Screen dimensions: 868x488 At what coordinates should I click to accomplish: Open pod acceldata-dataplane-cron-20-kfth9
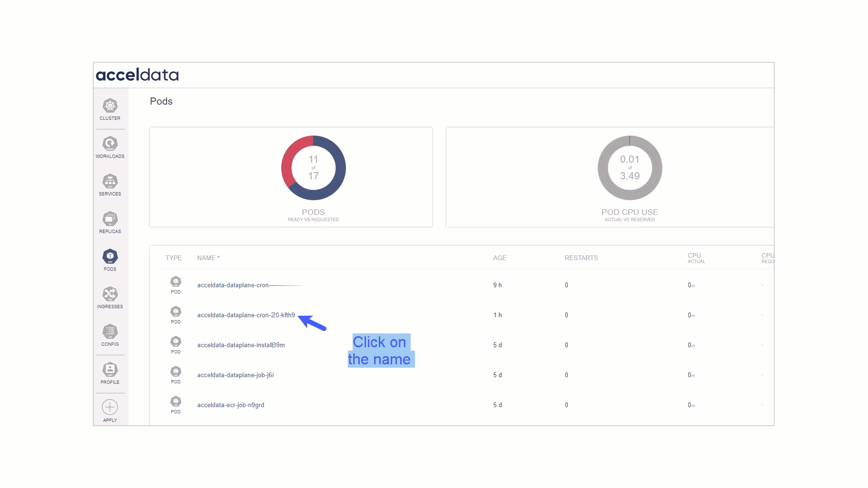246,315
